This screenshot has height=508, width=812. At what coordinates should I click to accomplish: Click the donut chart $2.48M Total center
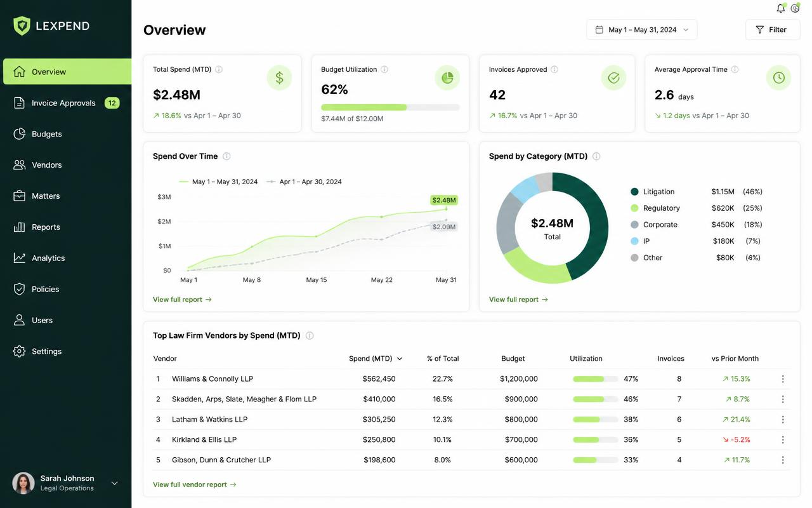tap(553, 228)
